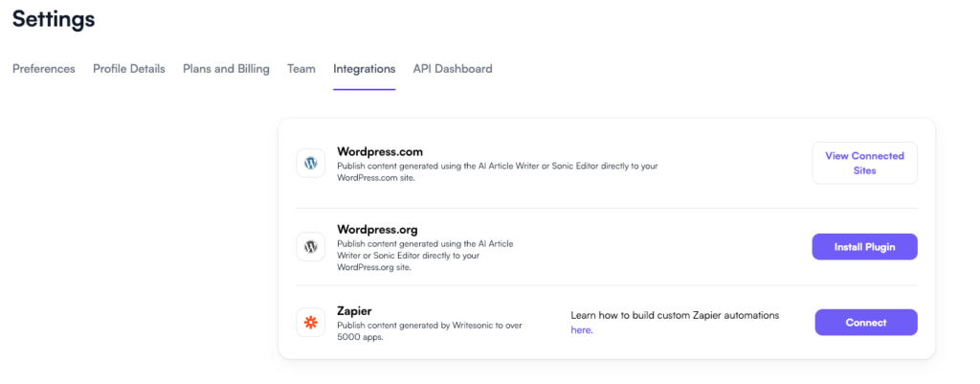
Task: Go to Plans and Billing tab
Action: [226, 69]
